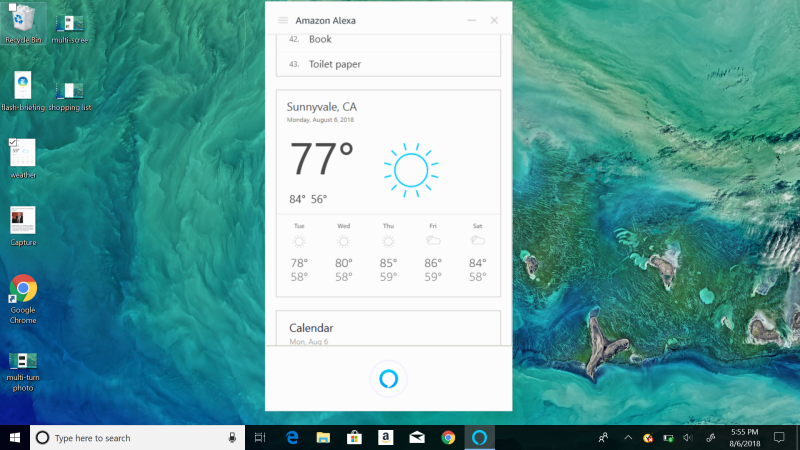
Task: Click the search box microphone icon
Action: click(232, 438)
